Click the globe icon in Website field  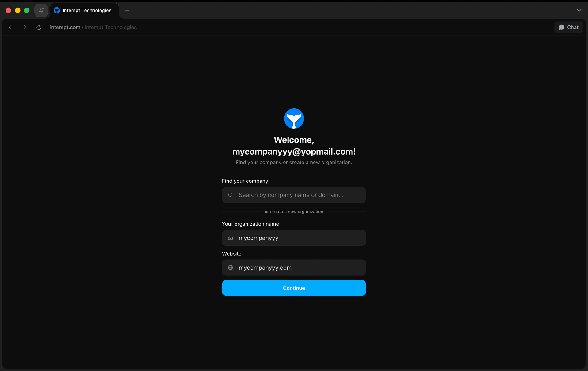point(231,268)
